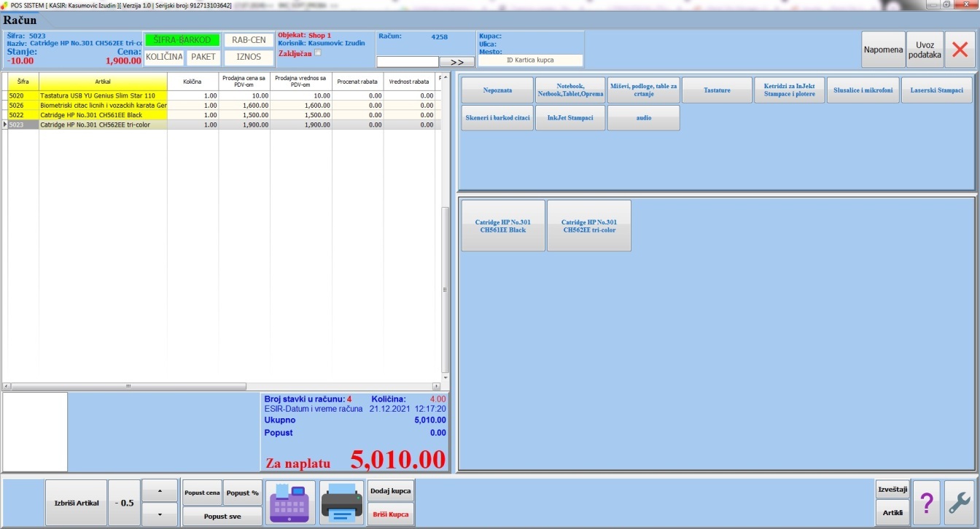
Task: Open settings via the wrench icon
Action: pyautogui.click(x=960, y=503)
